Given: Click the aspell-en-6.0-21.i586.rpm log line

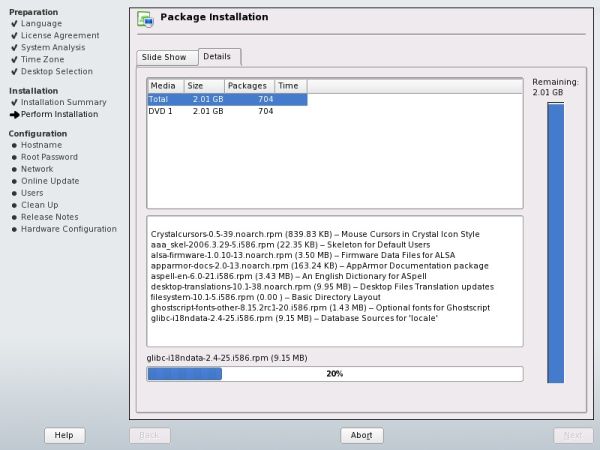Looking at the screenshot, I should tap(289, 276).
